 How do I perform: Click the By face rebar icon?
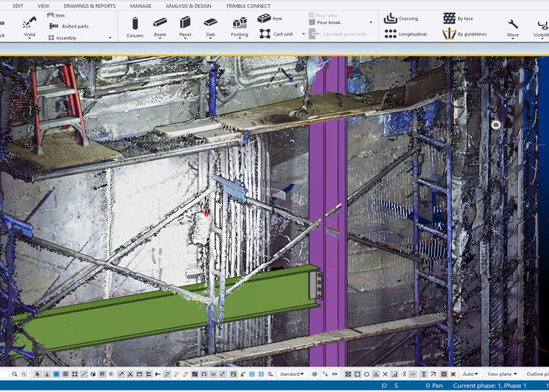tap(449, 19)
